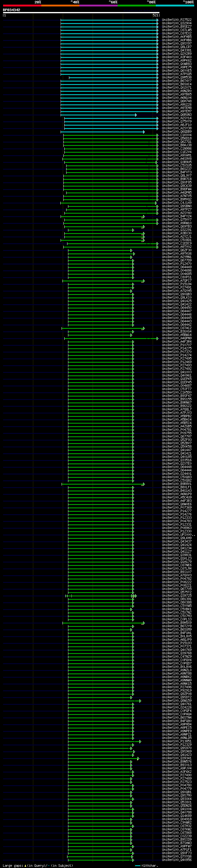
Task: Select hit label UniRef100_Q39831
Action: (176, 555)
